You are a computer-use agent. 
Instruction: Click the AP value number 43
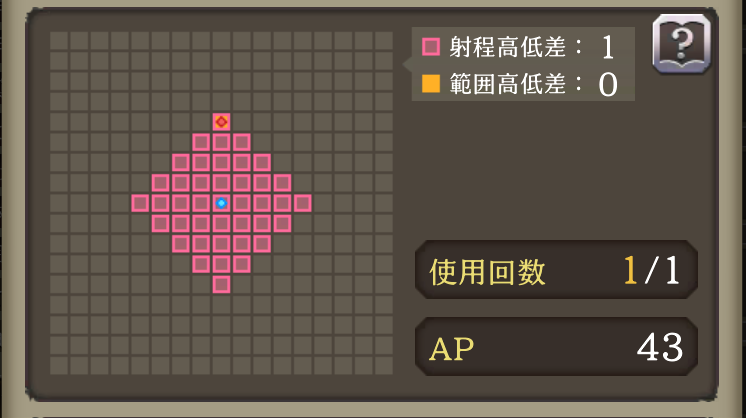click(660, 347)
